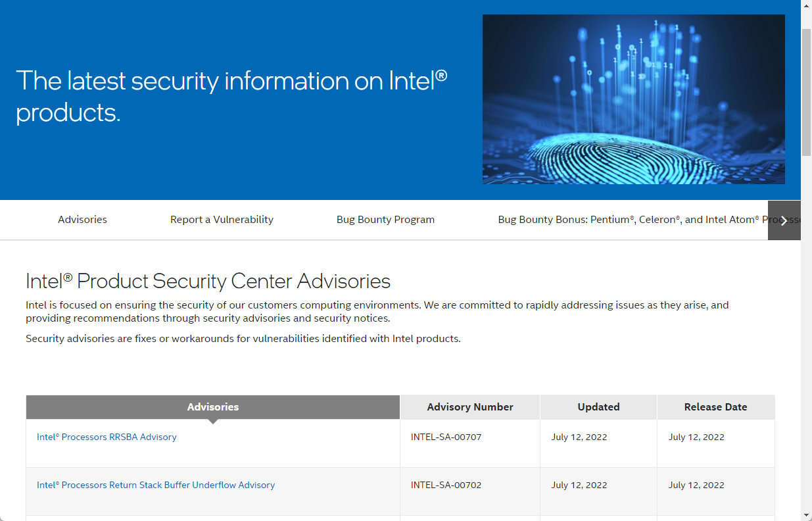This screenshot has width=812, height=521.
Task: Sort by the Advisory Number column
Action: click(x=470, y=407)
